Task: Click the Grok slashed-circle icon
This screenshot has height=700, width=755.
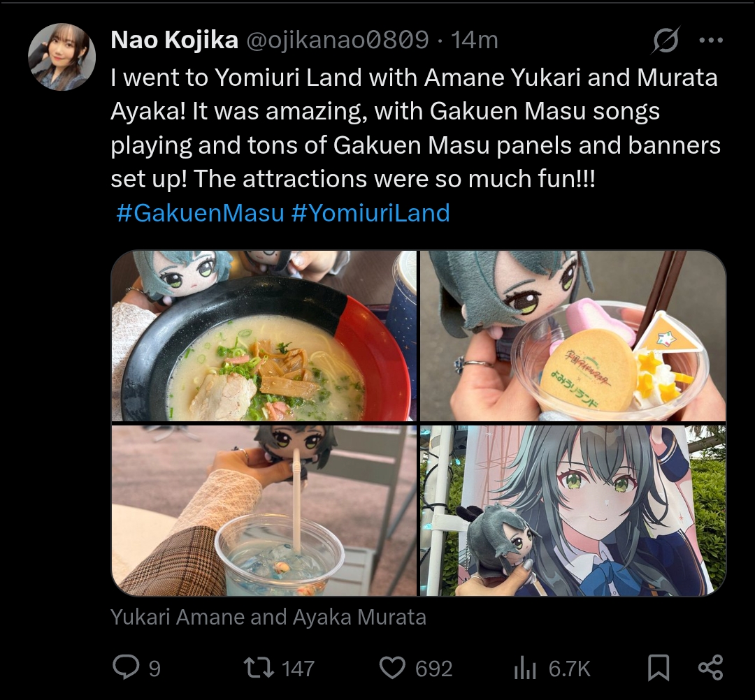Action: 666,40
